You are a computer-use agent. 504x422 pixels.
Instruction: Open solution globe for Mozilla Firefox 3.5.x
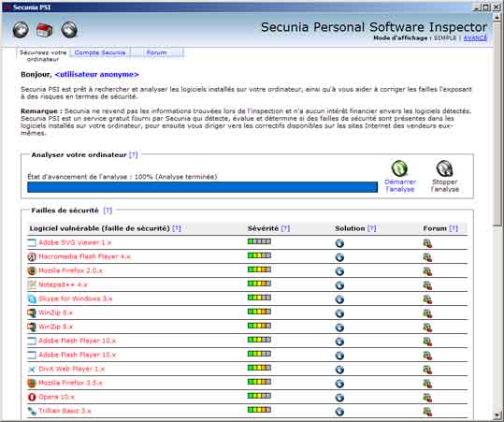339,384
